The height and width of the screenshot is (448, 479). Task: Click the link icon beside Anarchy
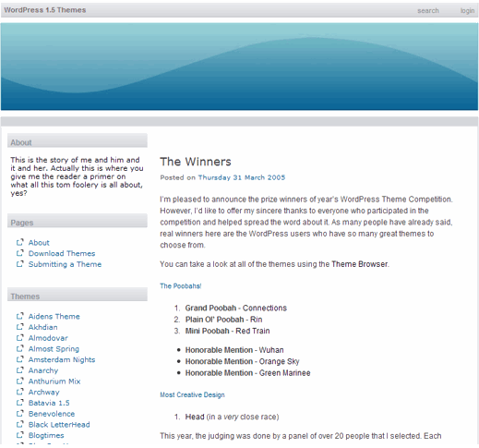point(20,369)
